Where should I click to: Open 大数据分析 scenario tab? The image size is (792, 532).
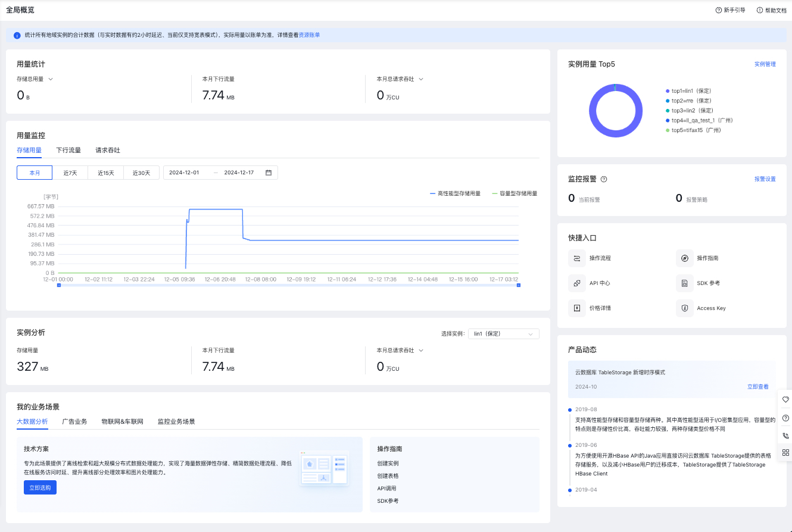click(32, 421)
